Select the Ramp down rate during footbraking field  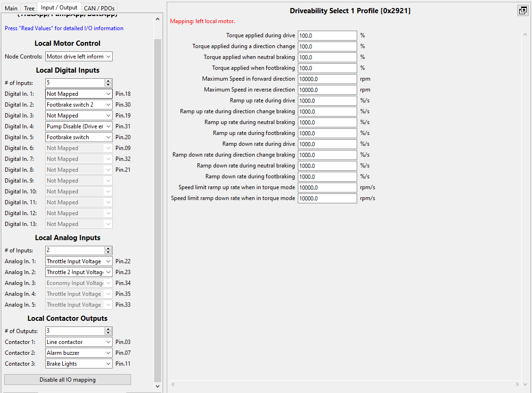327,177
